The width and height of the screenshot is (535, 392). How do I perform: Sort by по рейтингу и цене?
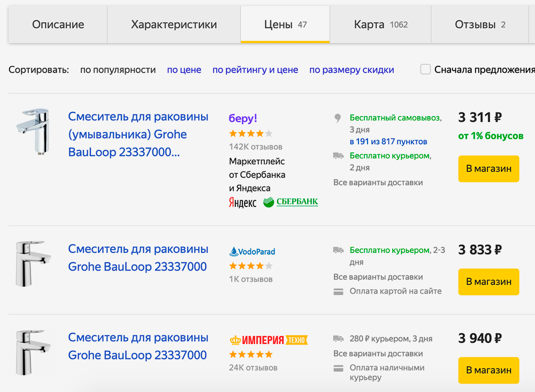coord(255,70)
